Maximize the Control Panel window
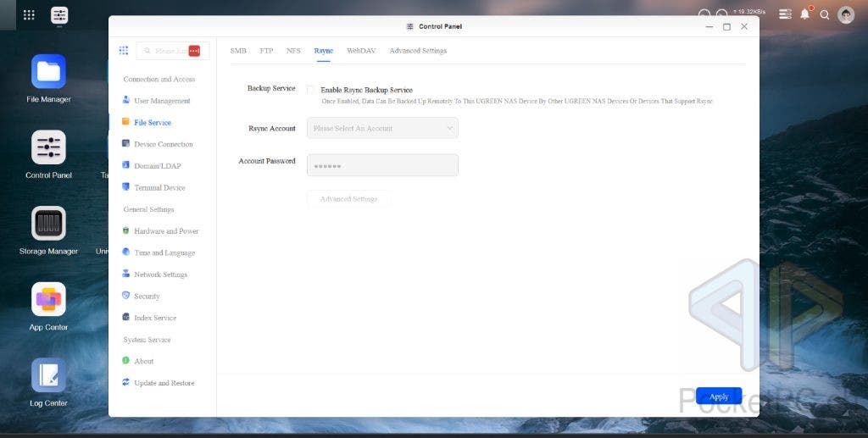Screen dimensions: 868x438 pos(726,26)
